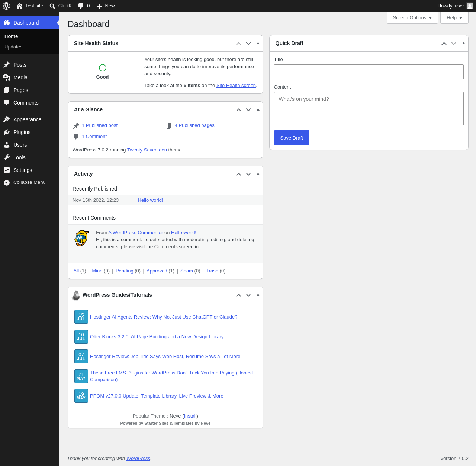The width and height of the screenshot is (476, 466).
Task: Open Hostinger AI Agents Review article
Action: point(164,317)
